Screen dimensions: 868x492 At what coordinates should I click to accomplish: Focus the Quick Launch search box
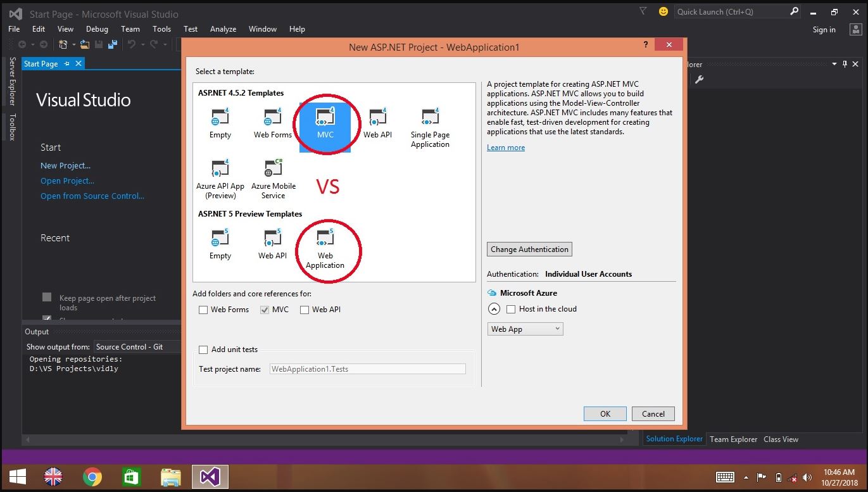[732, 11]
